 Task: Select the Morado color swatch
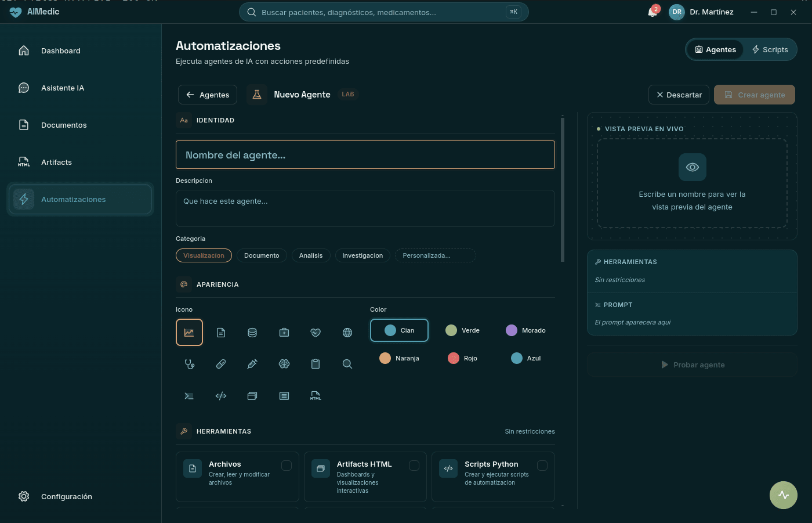(525, 330)
